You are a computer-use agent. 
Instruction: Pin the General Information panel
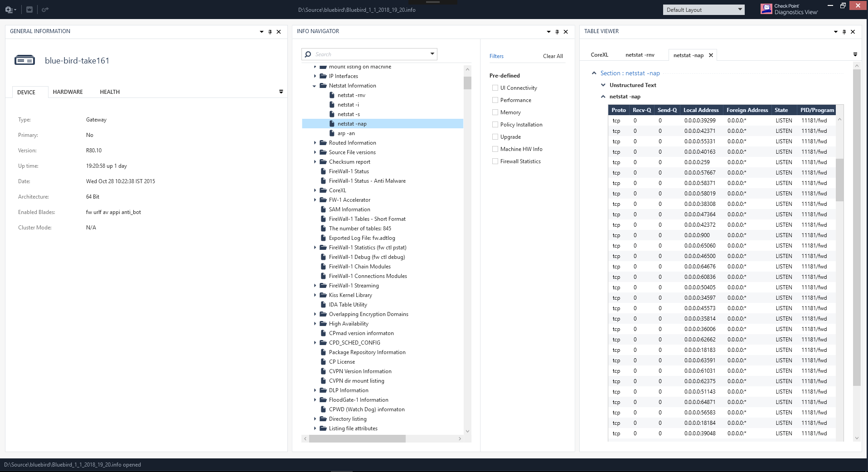pos(270,32)
